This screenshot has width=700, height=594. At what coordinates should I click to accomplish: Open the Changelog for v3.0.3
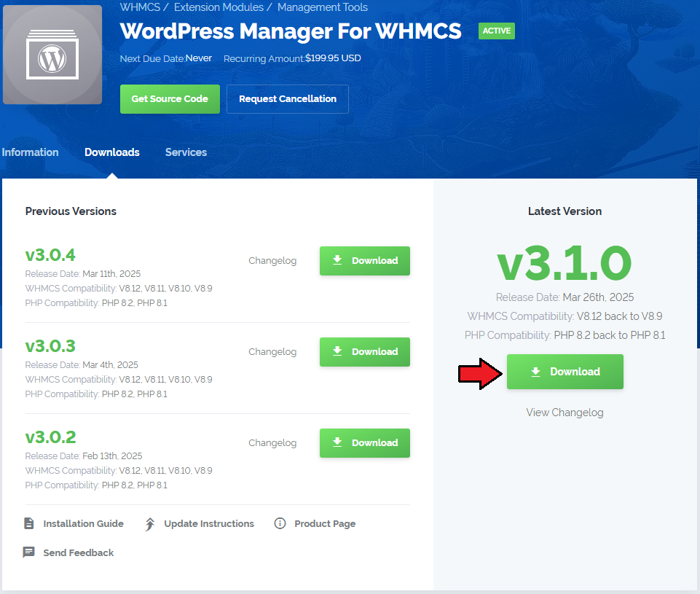[272, 351]
